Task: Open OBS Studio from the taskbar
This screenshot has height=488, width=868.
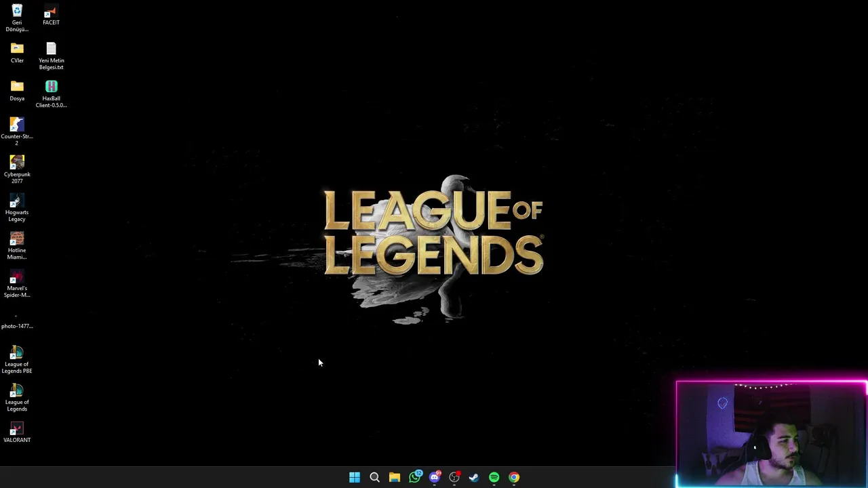Action: pos(454,477)
